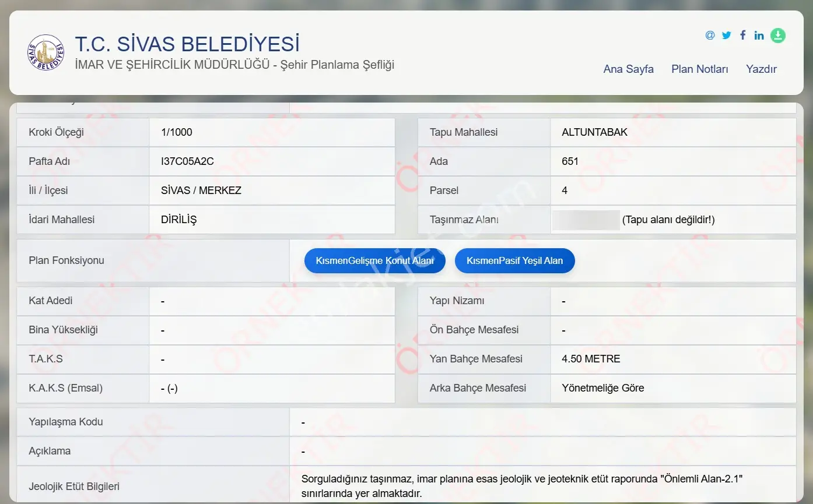Image resolution: width=813 pixels, height=504 pixels.
Task: Click the Plan Fonksiyonu label
Action: tap(66, 260)
